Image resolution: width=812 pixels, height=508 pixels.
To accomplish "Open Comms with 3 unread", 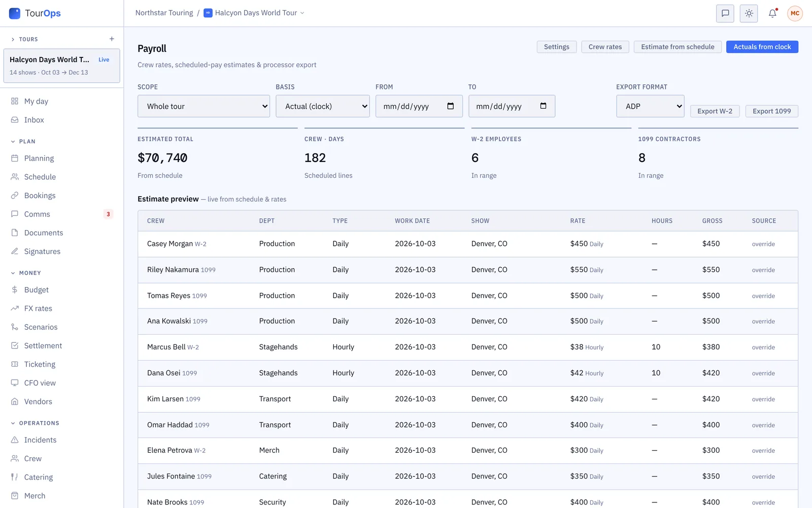I will click(62, 214).
